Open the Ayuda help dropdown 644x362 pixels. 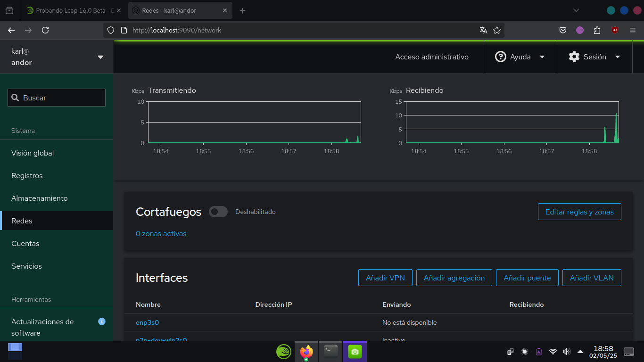[x=520, y=57]
